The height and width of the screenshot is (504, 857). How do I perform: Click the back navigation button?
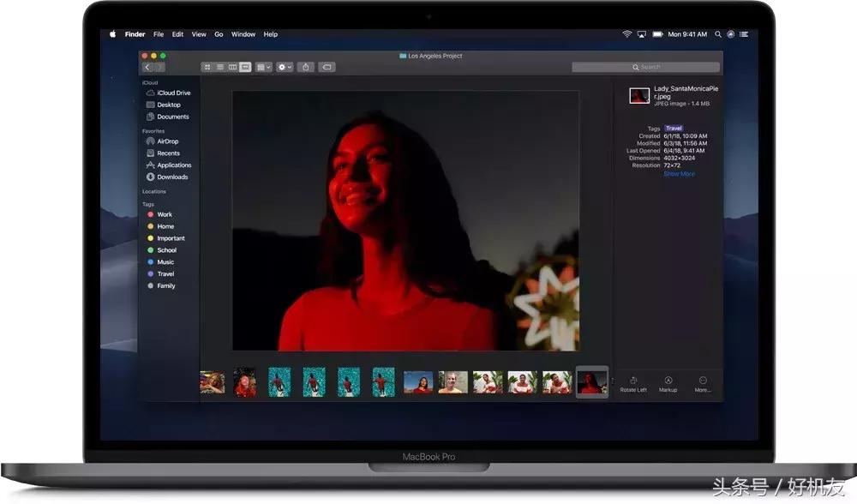(x=148, y=67)
